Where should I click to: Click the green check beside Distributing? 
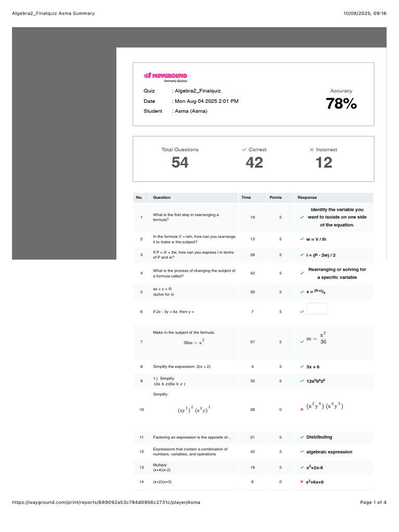pyautogui.click(x=302, y=437)
